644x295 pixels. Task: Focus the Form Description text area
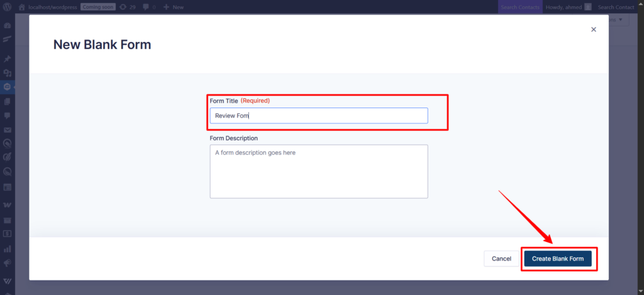tap(319, 171)
